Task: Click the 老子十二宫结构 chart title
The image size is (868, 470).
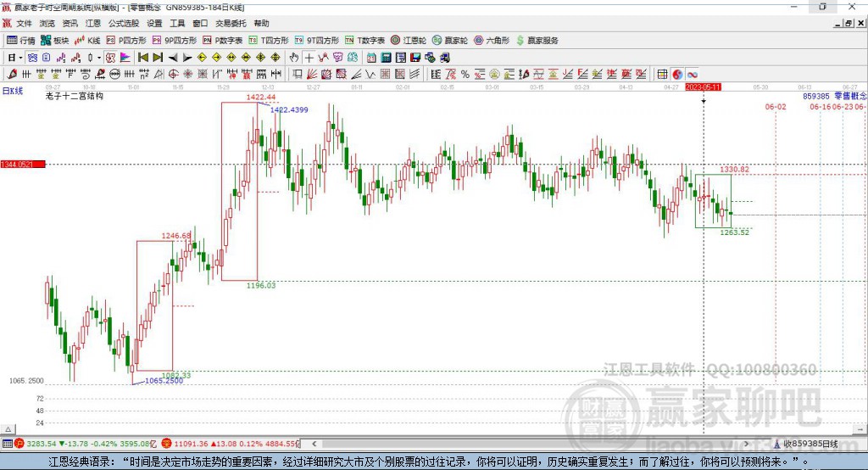Action: pyautogui.click(x=75, y=96)
